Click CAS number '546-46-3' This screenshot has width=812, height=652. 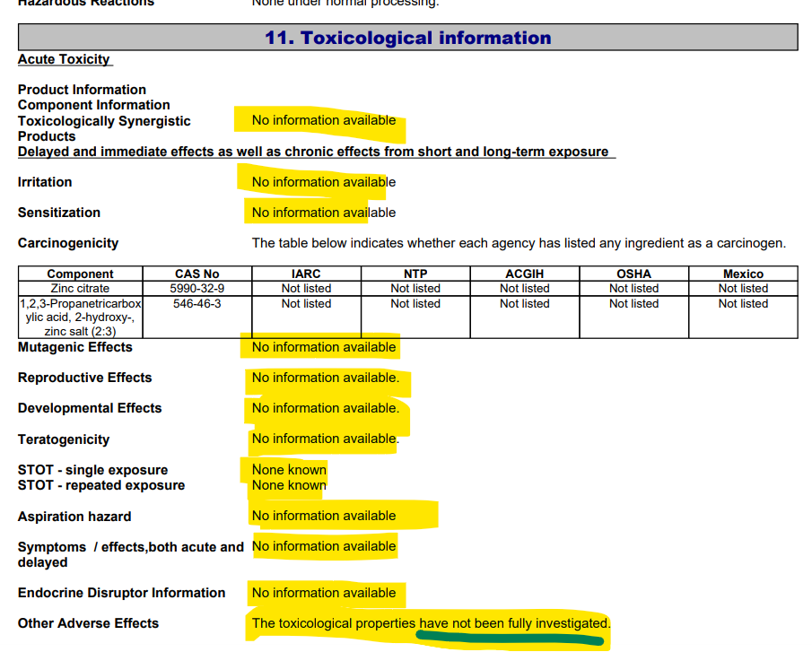pos(196,304)
